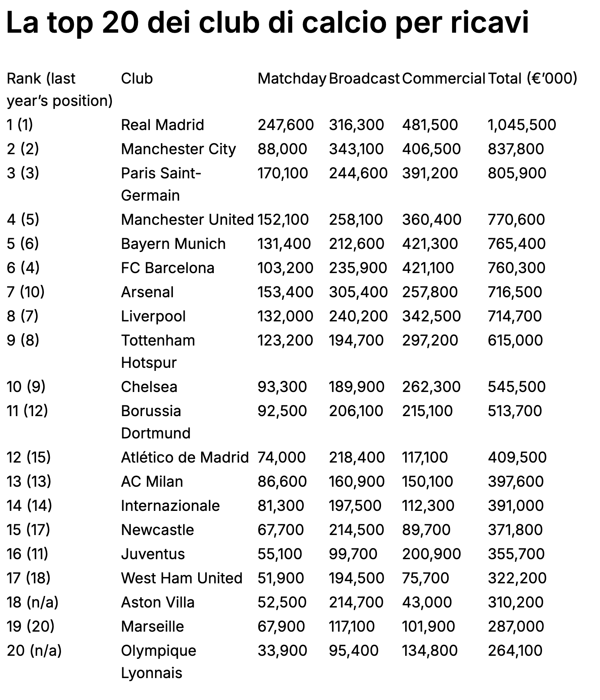Click the Commercial column header
Image resolution: width=600 pixels, height=700 pixels.
(x=443, y=78)
